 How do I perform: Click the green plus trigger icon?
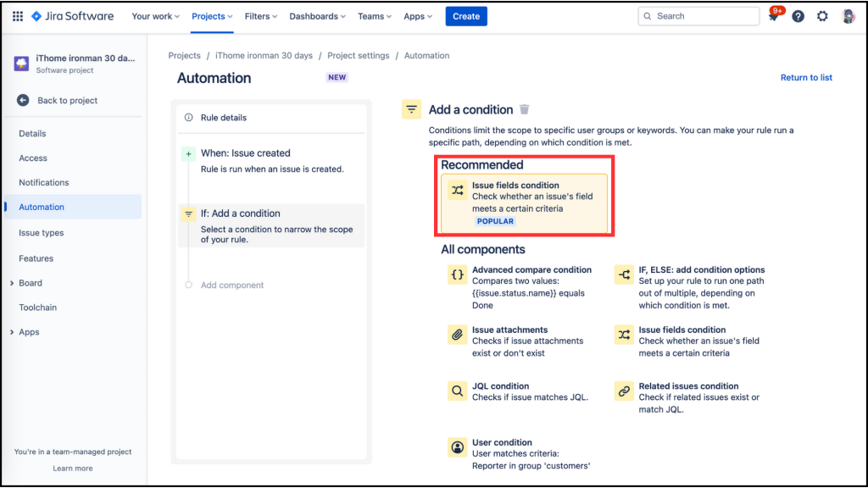189,154
